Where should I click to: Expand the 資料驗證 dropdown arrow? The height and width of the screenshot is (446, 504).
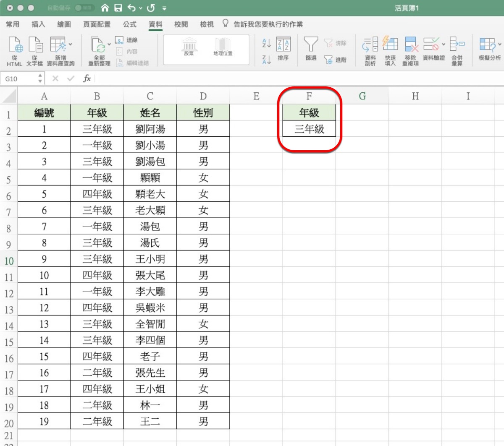444,44
